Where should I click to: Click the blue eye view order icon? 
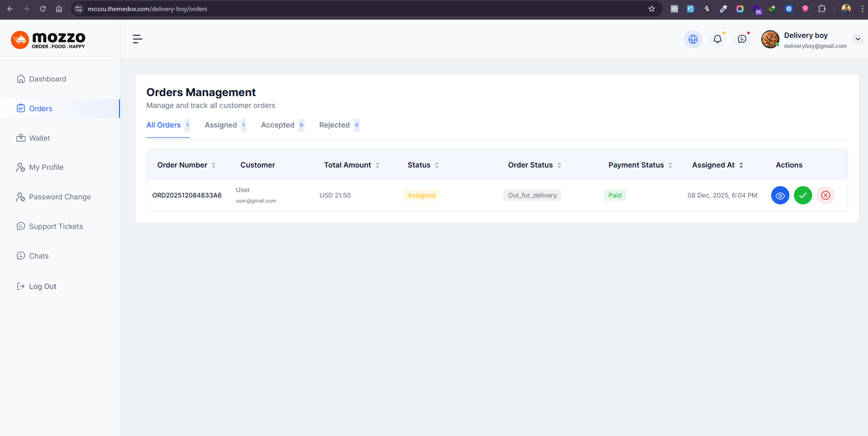pos(780,195)
